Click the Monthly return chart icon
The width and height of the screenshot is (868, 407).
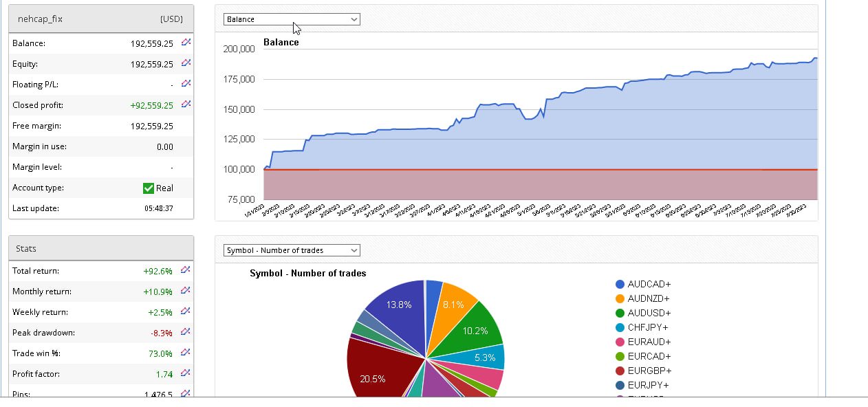pos(185,291)
